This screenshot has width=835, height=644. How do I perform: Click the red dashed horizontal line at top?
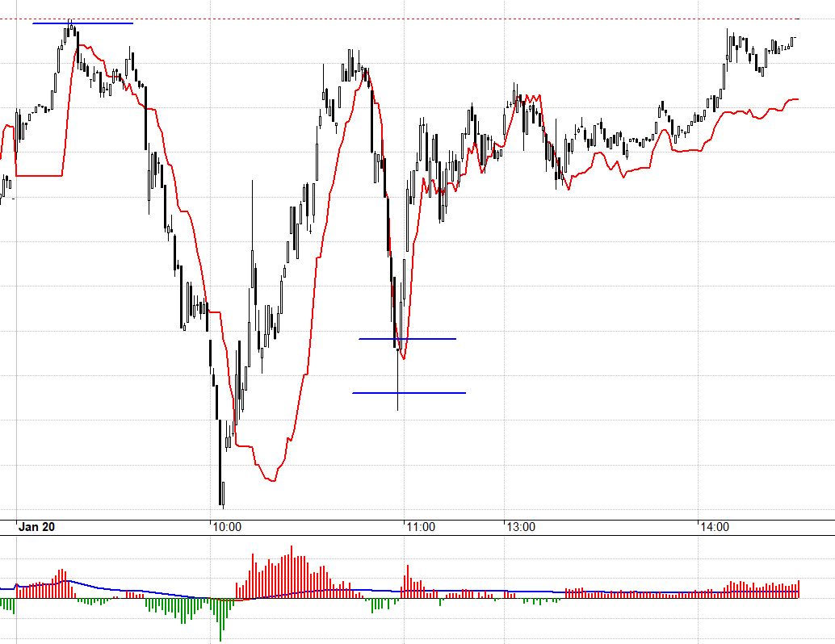coord(485,19)
